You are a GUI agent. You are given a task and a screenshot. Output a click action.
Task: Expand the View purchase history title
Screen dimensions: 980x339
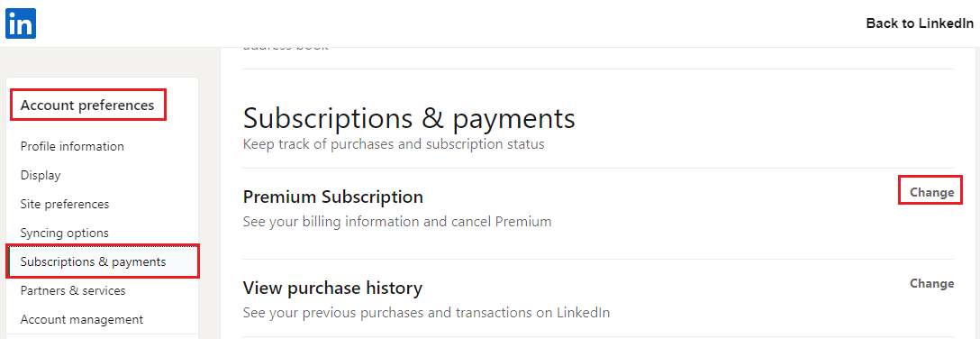click(x=332, y=288)
